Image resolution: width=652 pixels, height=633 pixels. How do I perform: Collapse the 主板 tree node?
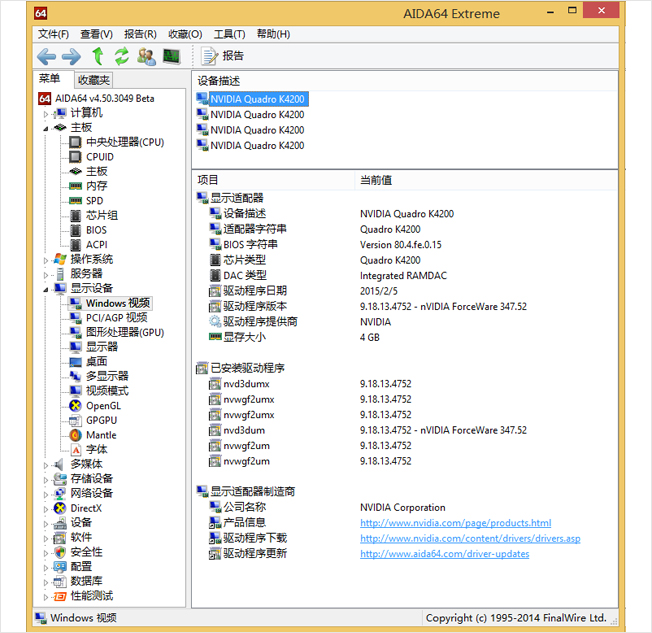[46, 128]
